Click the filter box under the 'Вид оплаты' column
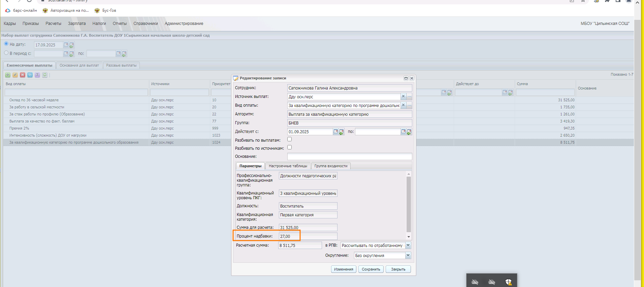 pos(76,92)
